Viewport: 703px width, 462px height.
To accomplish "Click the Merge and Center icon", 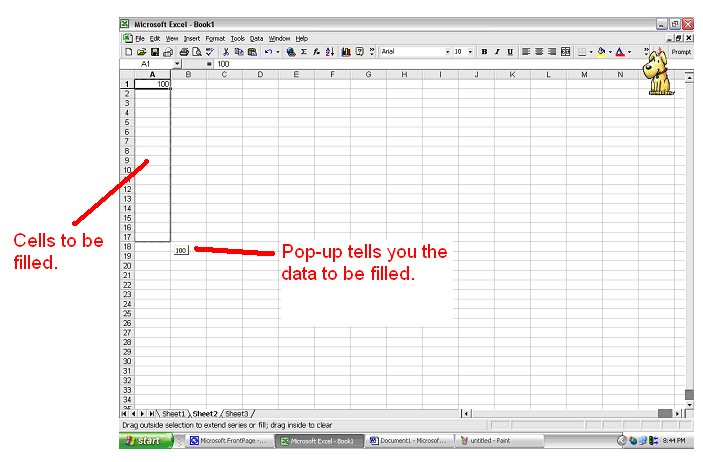I will [x=565, y=52].
